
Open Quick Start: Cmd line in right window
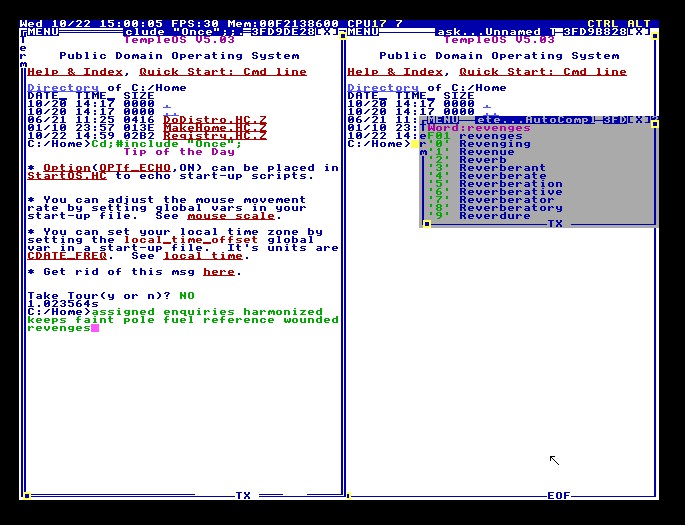(543, 72)
